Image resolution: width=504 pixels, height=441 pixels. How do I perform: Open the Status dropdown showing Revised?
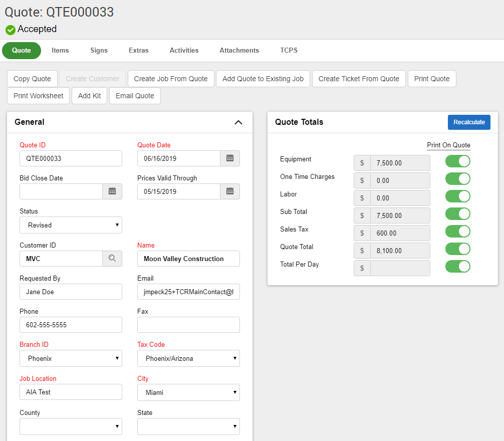tap(70, 225)
